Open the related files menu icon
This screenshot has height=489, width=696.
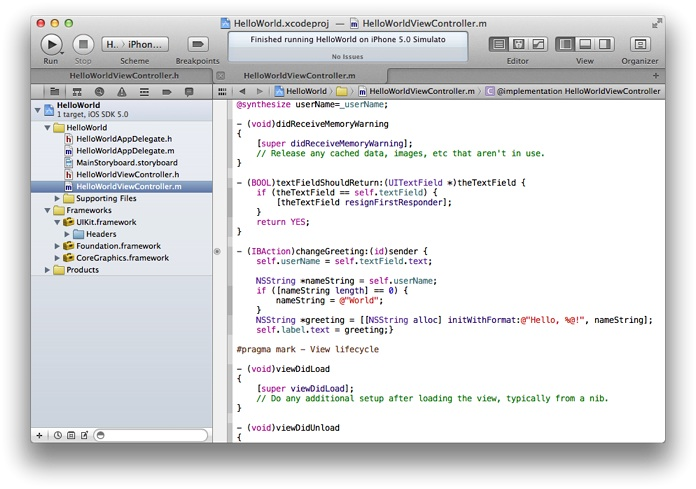(x=222, y=91)
